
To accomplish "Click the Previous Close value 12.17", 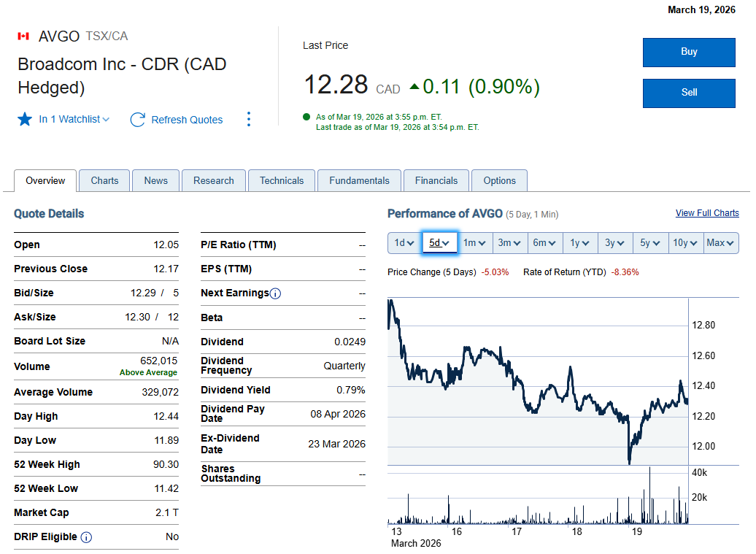I will pos(166,269).
